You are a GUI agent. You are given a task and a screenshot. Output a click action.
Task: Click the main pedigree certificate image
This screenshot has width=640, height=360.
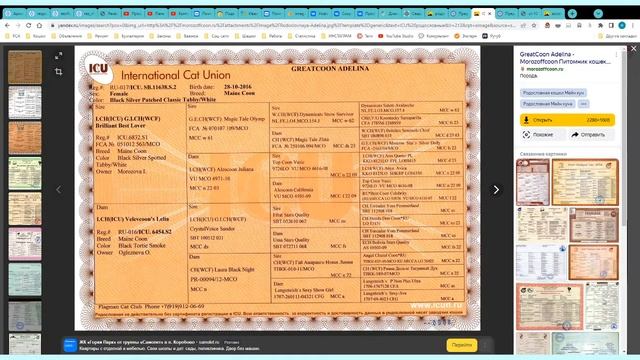pyautogui.click(x=277, y=188)
